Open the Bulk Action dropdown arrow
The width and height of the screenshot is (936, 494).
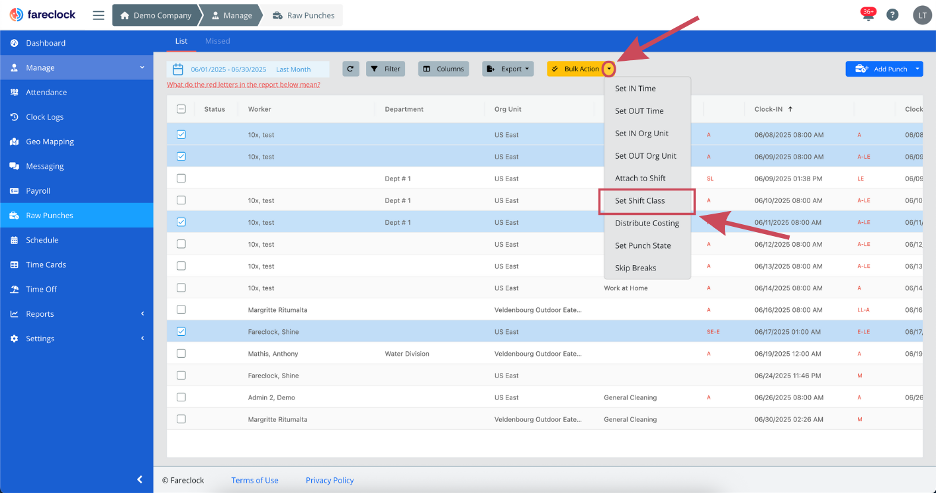pyautogui.click(x=608, y=69)
